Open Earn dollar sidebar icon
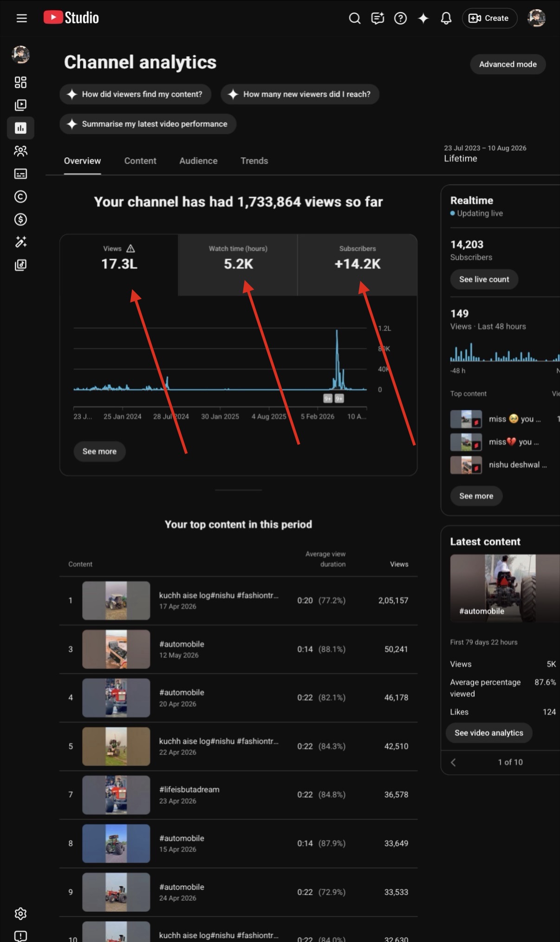 pos(20,219)
